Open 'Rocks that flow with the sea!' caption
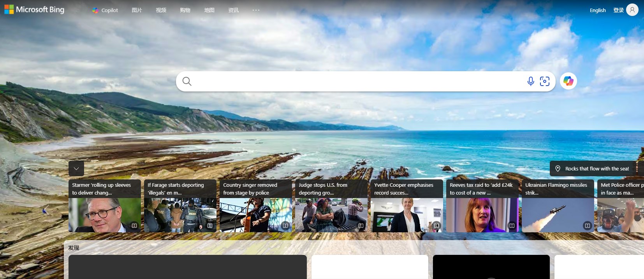Image resolution: width=644 pixels, height=279 pixels. (x=596, y=168)
